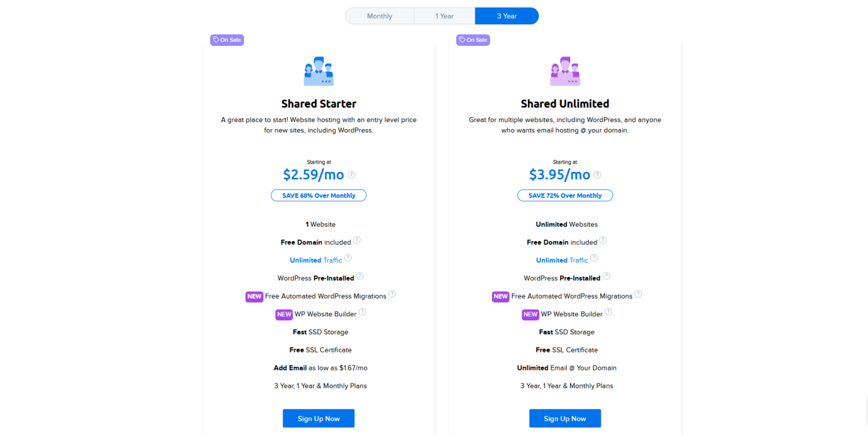Open the Free Domain tooltip on Shared Starter

[357, 240]
